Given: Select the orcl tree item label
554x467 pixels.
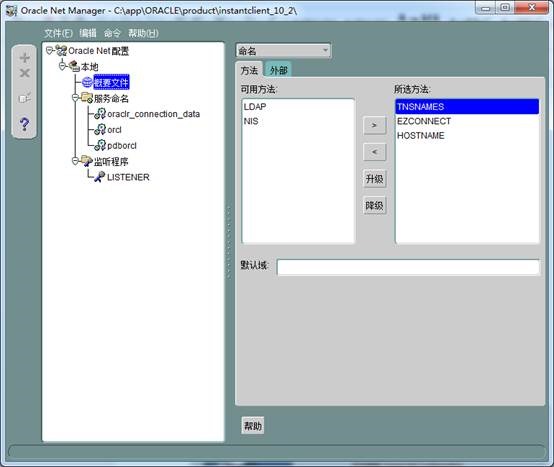Looking at the screenshot, I should [x=114, y=130].
